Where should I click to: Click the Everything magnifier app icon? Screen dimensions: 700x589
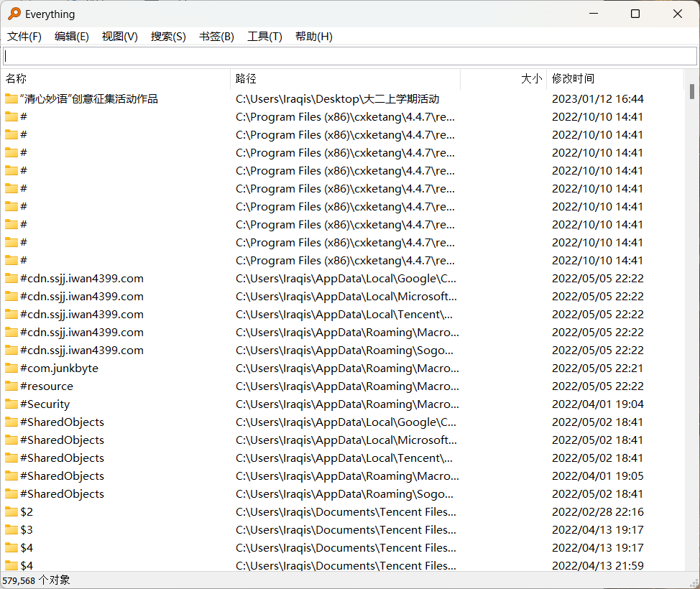coord(14,14)
